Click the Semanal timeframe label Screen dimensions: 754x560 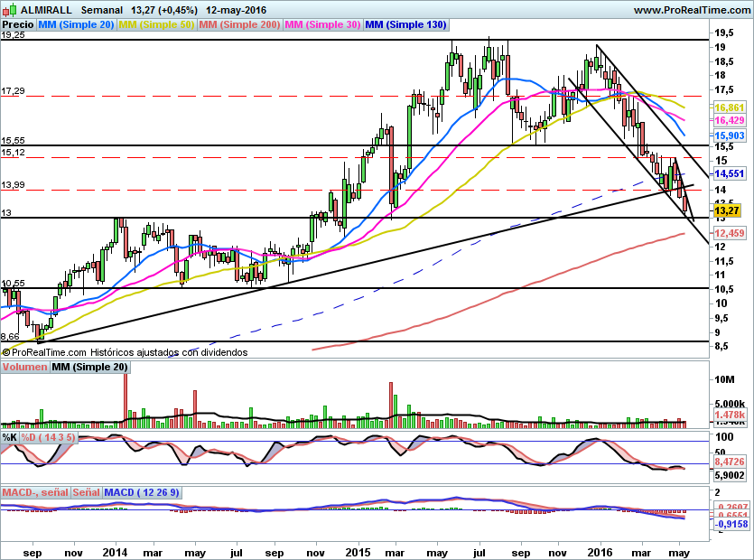tap(101, 10)
